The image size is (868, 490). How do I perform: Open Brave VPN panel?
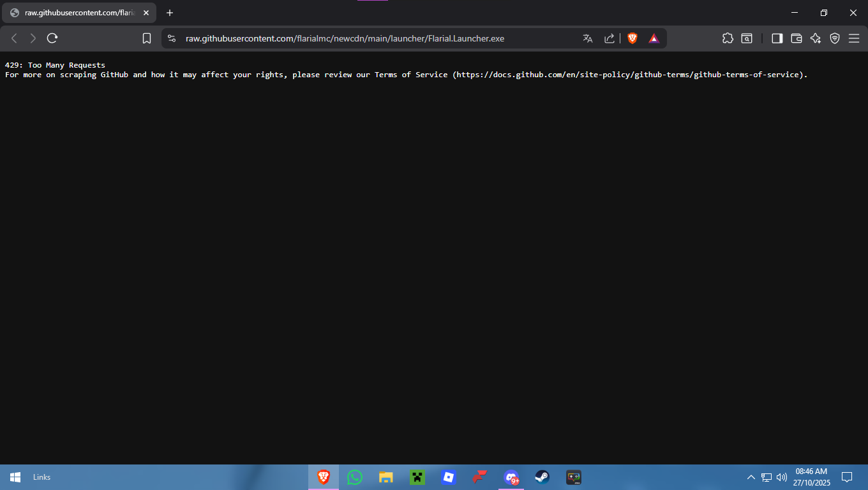click(835, 38)
